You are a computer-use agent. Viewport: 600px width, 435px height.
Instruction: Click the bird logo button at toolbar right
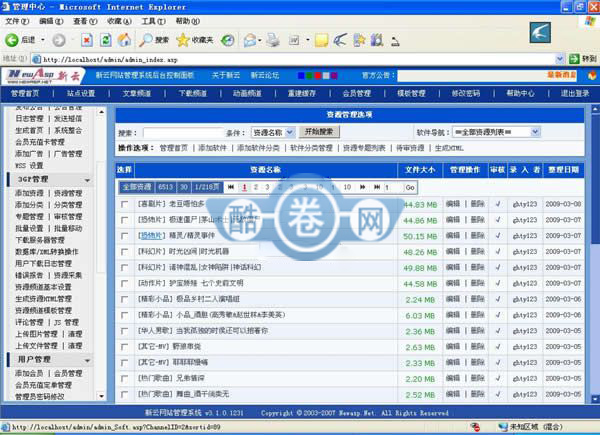coord(540,33)
